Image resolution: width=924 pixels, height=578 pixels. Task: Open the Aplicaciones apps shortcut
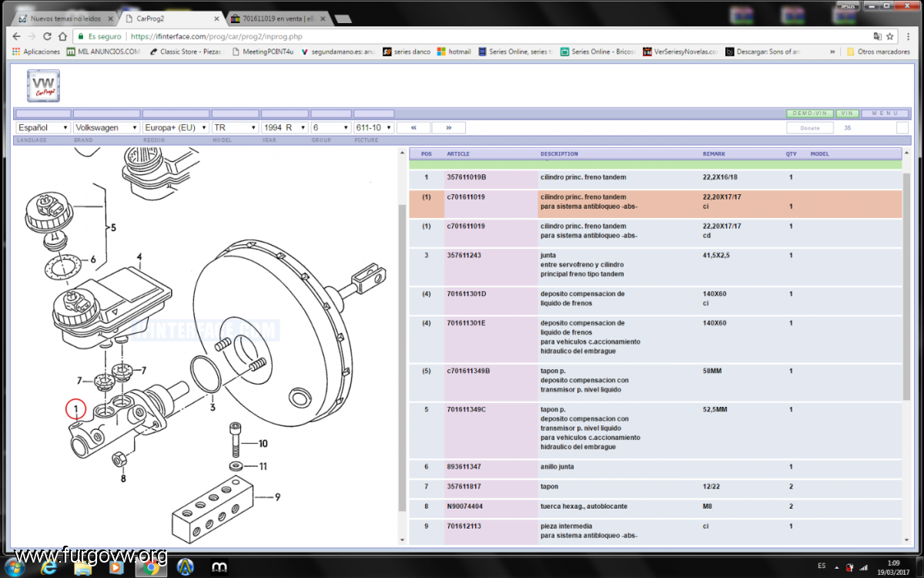point(36,52)
